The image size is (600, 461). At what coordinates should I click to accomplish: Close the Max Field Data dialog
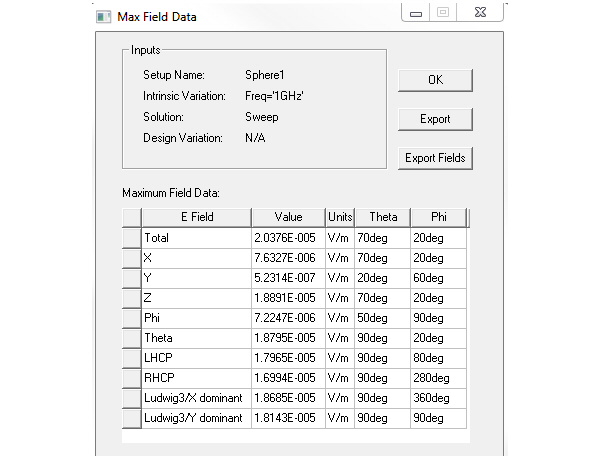(480, 13)
